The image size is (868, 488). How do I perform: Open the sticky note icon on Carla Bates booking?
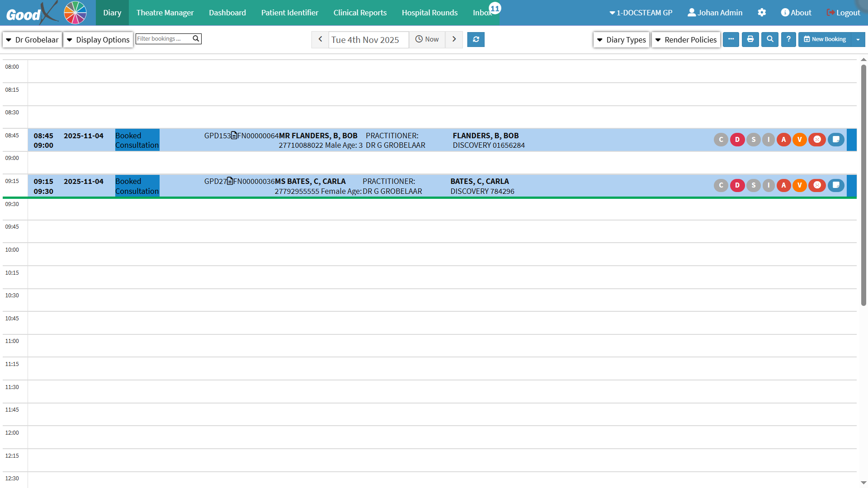(836, 185)
